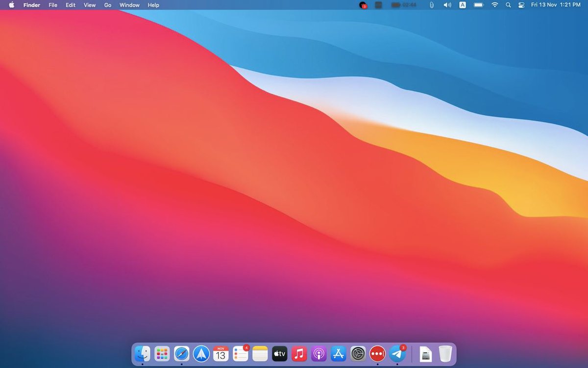Open the File menu
Viewport: 588px width, 368px height.
(x=53, y=5)
